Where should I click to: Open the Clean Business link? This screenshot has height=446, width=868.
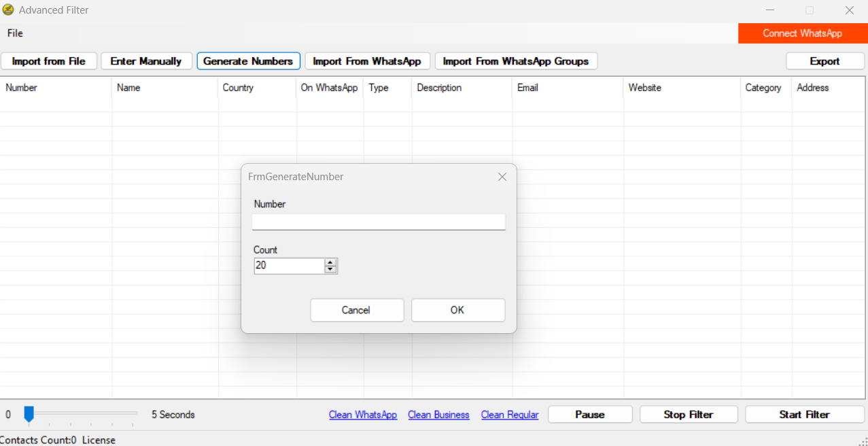coord(438,415)
